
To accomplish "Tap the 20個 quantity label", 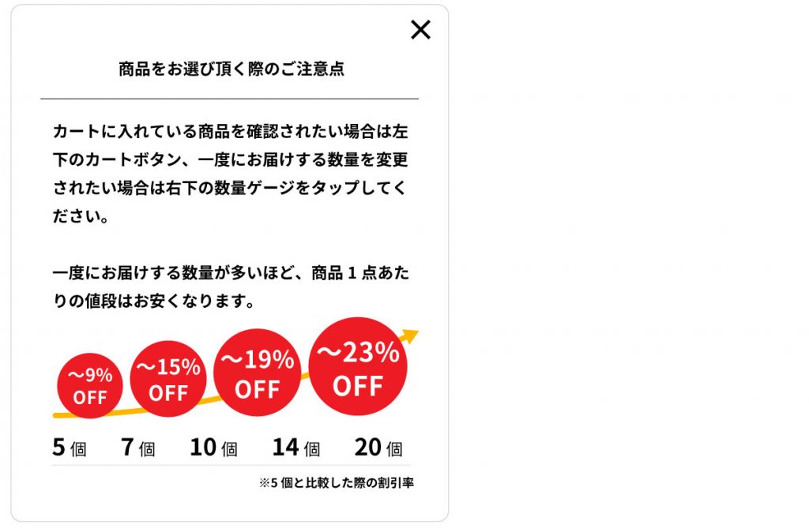I will click(378, 448).
